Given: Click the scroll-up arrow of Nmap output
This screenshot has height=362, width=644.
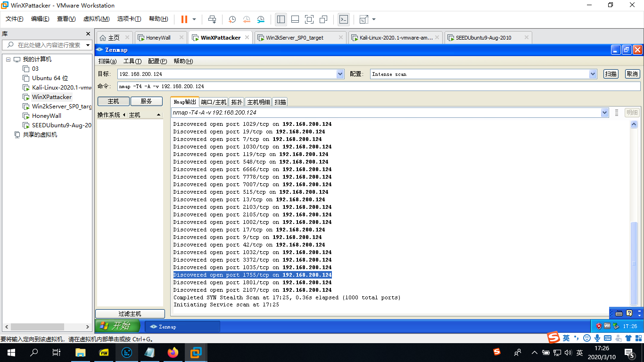Looking at the screenshot, I should tap(635, 124).
